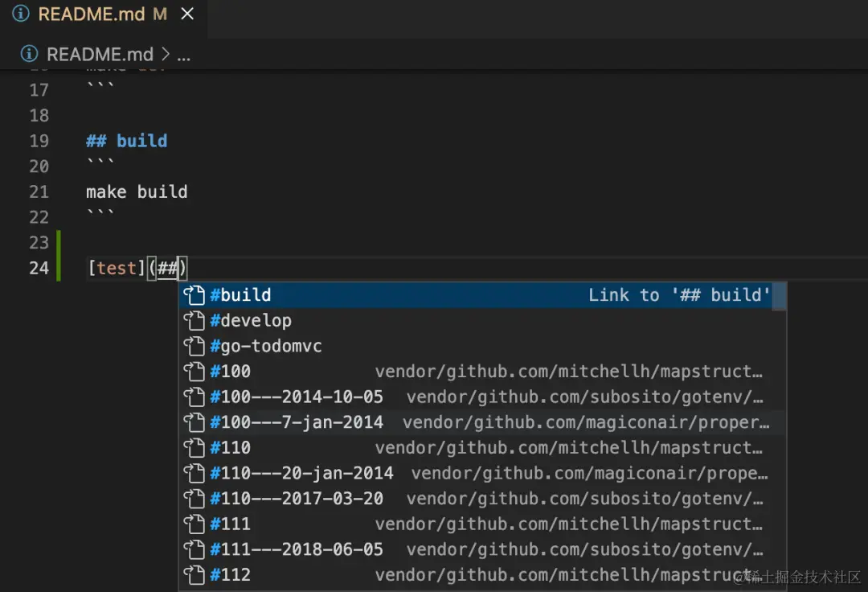Select the #111 mapstructure suggestion

(x=476, y=524)
